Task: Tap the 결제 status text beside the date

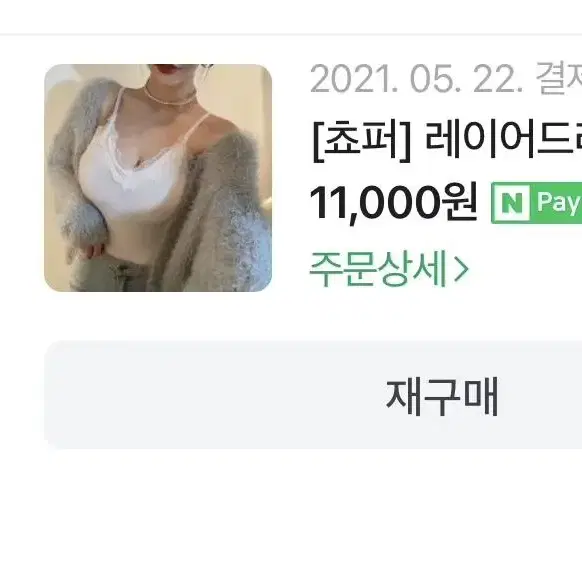Action: point(559,79)
